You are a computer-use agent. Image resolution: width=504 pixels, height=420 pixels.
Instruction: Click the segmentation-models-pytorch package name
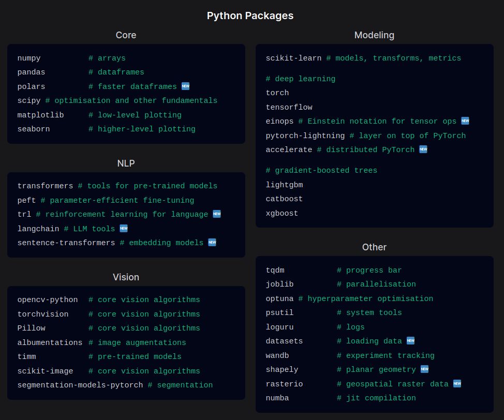tap(80, 385)
